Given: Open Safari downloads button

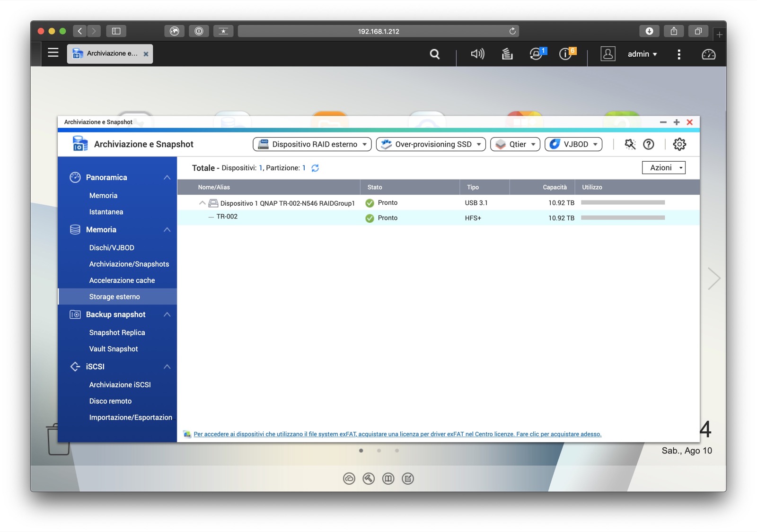Looking at the screenshot, I should click(x=649, y=31).
